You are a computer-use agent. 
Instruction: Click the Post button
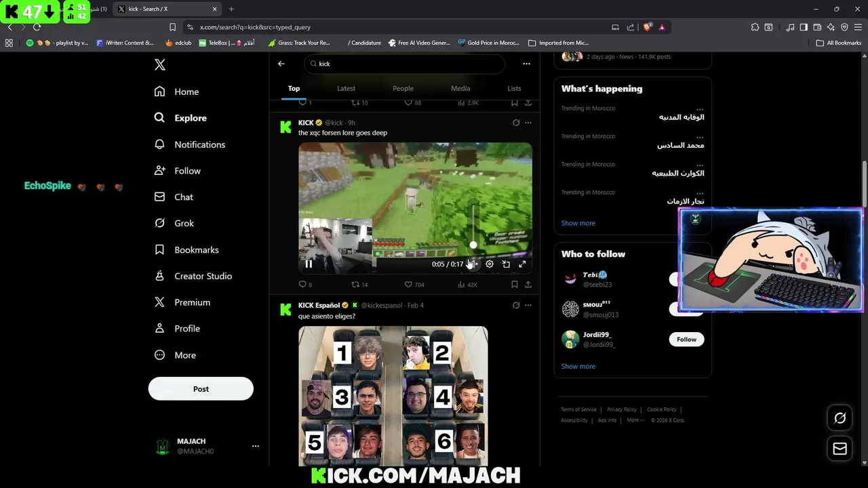(x=201, y=389)
